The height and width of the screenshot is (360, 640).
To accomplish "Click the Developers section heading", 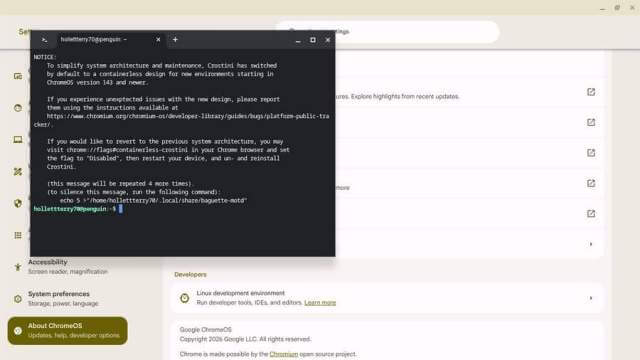I will point(190,274).
